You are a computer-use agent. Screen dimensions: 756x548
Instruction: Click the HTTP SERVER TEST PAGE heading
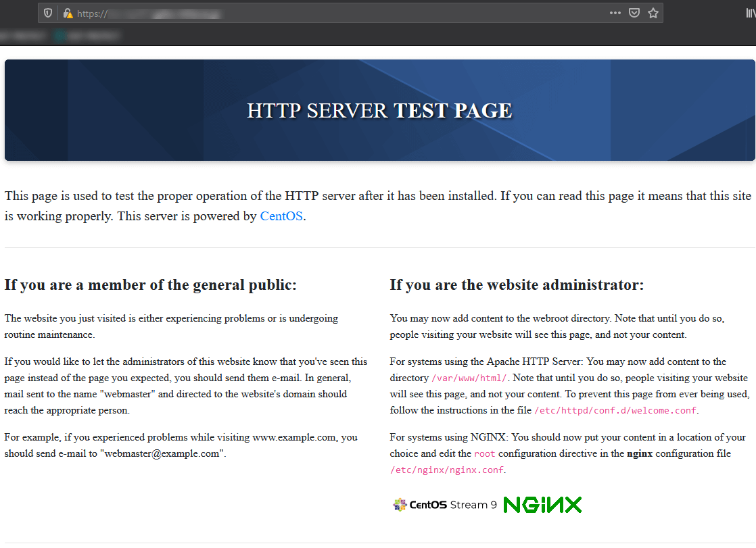point(379,111)
